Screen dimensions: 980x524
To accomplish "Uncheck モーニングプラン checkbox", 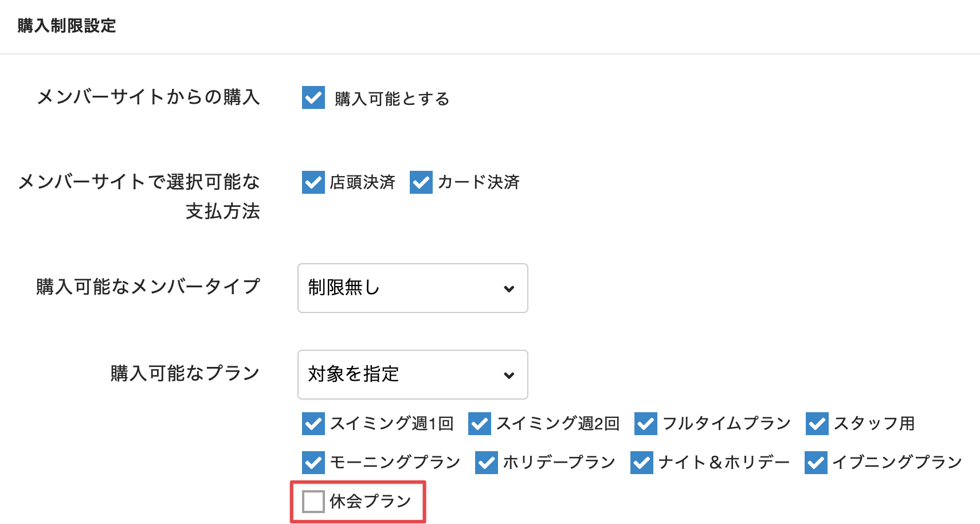I will click(313, 462).
